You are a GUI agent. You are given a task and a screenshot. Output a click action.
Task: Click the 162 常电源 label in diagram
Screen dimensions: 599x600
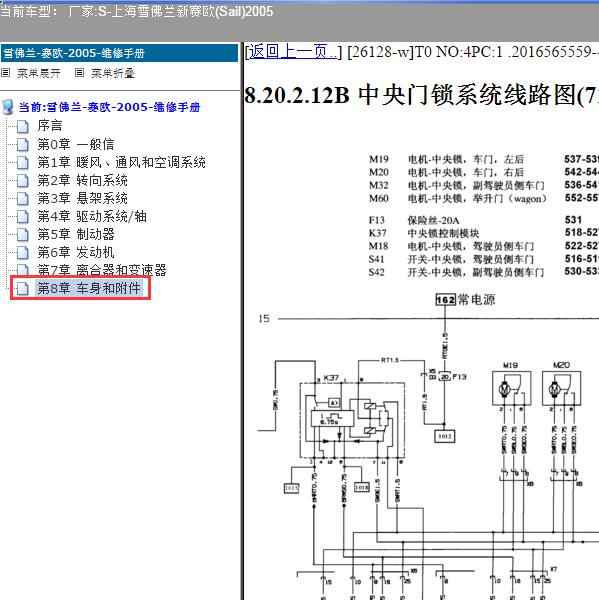pos(465,299)
